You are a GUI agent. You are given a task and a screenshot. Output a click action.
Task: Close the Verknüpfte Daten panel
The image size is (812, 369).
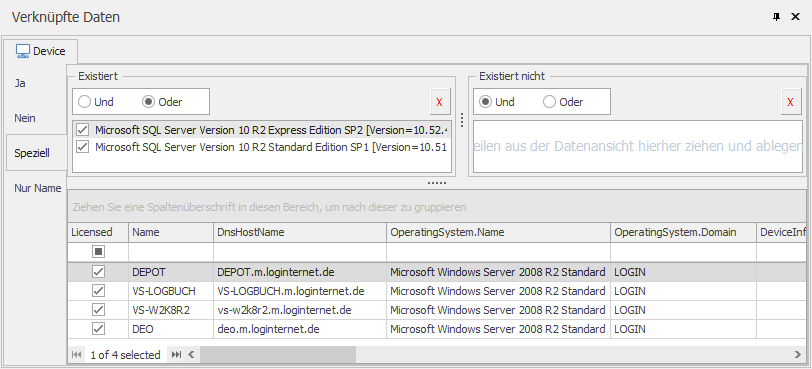795,17
